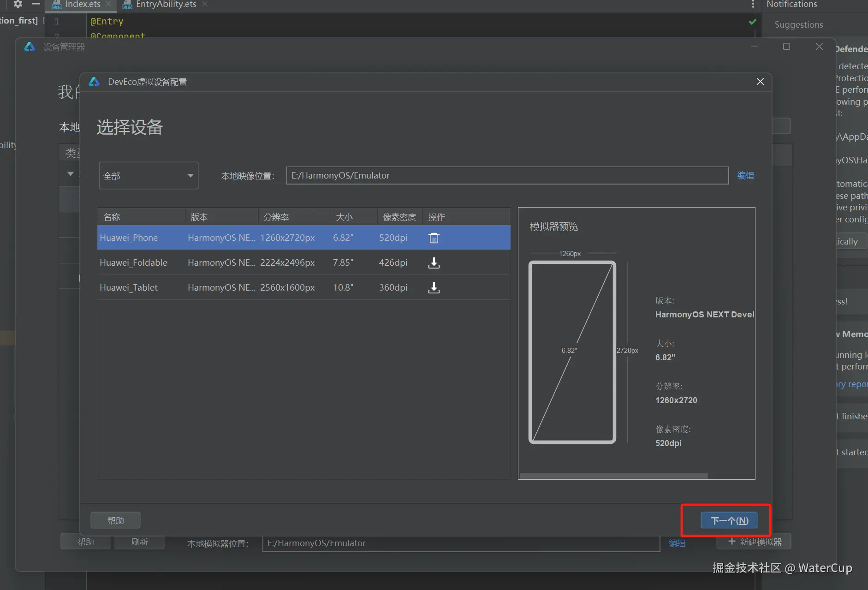Click 编辑 link beside local image location
The width and height of the screenshot is (868, 590).
coord(745,176)
